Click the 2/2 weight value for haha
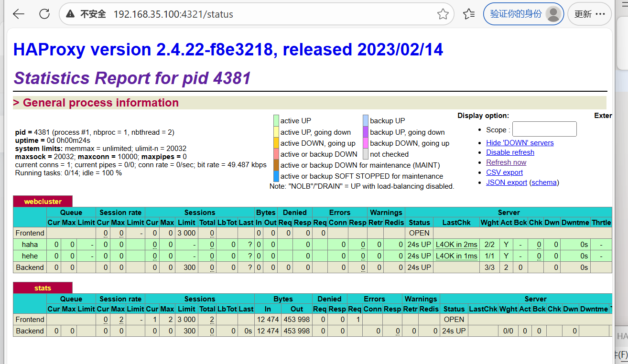 coord(489,245)
